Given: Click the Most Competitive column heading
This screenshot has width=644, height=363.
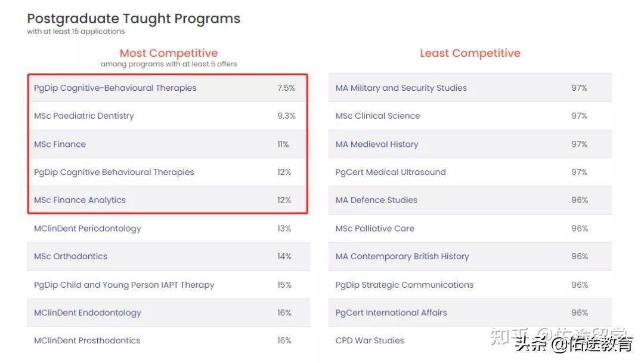Looking at the screenshot, I should coord(169,53).
